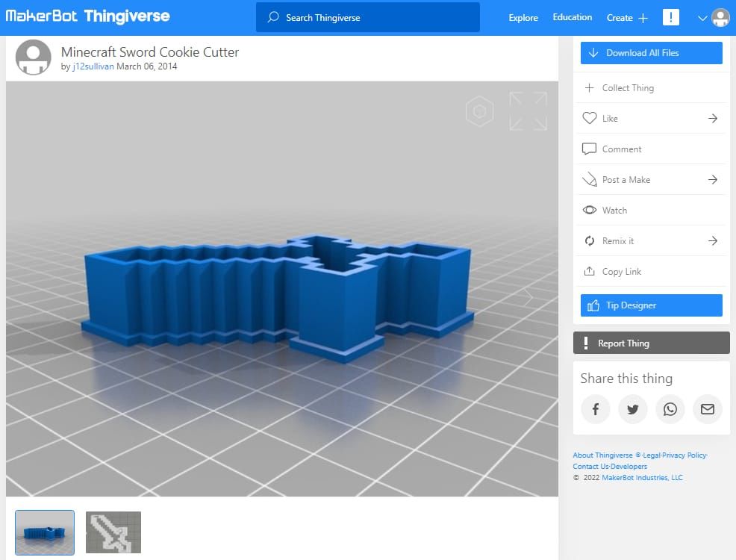Select the Watch eye icon
This screenshot has height=560, width=736.
590,210
